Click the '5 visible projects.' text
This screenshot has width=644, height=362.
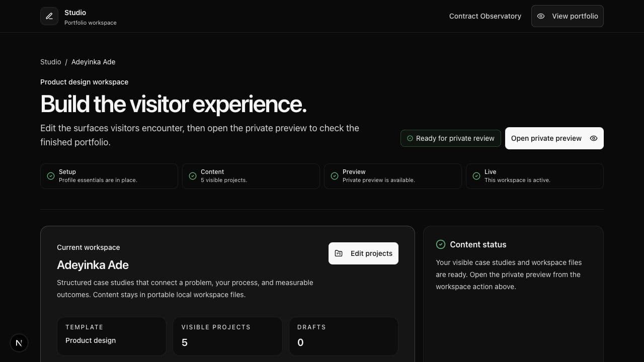(224, 180)
